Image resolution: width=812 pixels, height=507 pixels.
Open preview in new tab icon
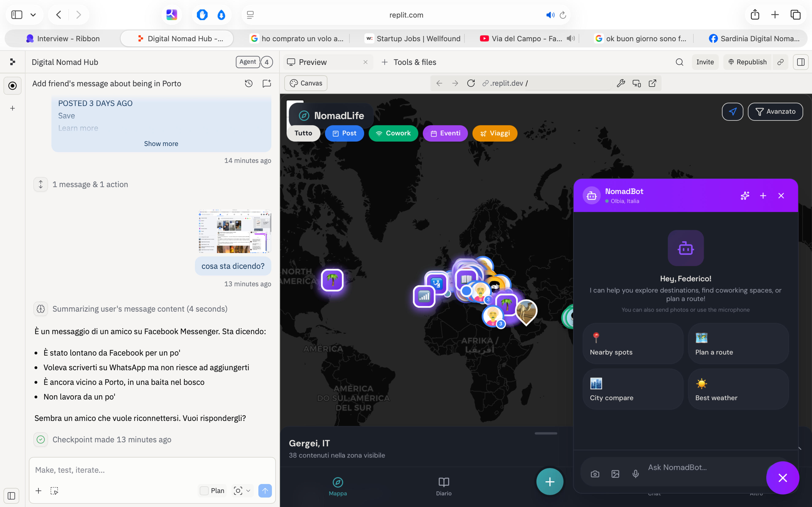(x=652, y=83)
